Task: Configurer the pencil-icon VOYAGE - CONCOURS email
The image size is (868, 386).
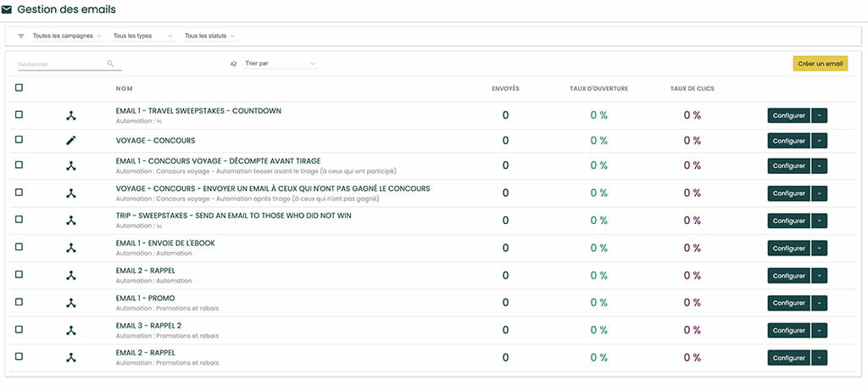Action: 789,141
